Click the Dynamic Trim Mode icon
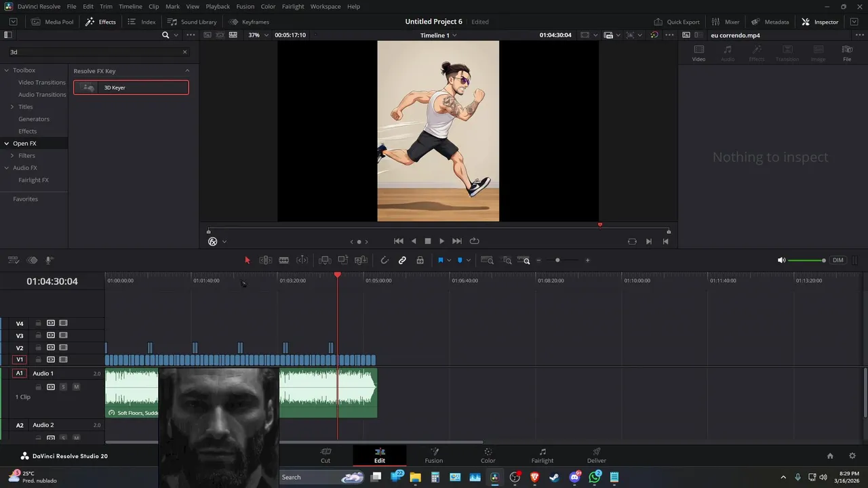The height and width of the screenshot is (488, 868). (x=302, y=260)
